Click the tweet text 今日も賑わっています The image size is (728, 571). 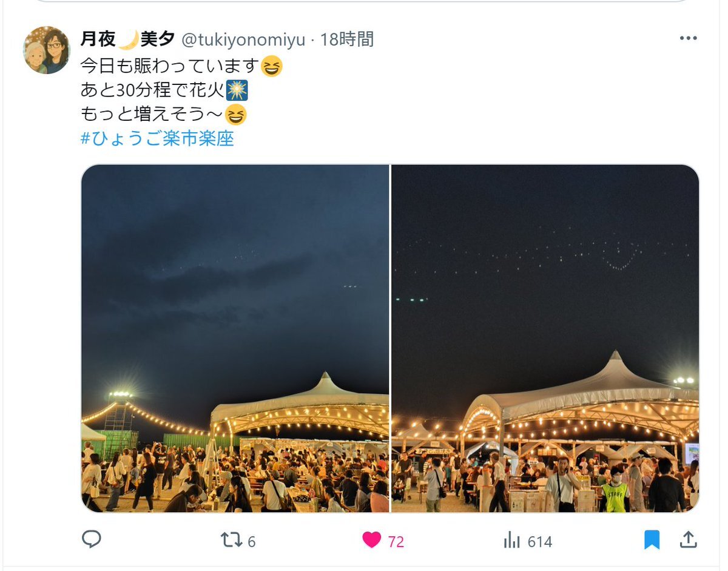[x=170, y=66]
